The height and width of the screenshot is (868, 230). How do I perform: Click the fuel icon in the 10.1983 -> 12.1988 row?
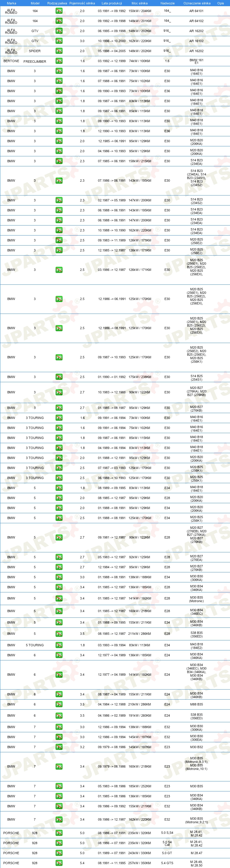(59, 392)
